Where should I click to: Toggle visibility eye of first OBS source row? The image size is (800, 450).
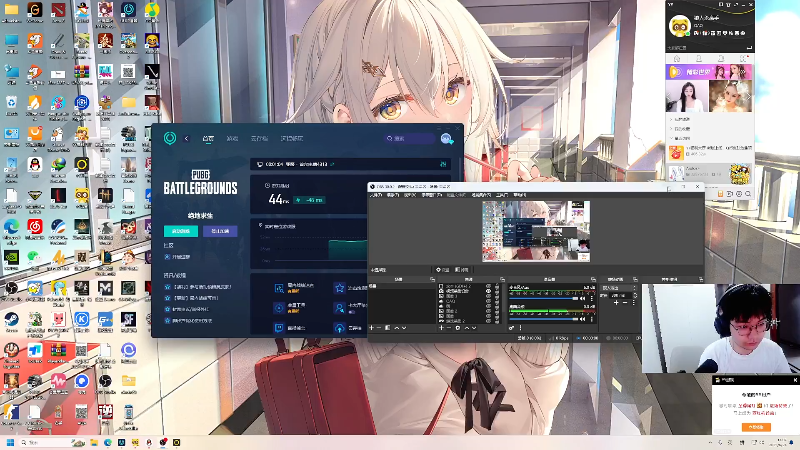[488, 286]
